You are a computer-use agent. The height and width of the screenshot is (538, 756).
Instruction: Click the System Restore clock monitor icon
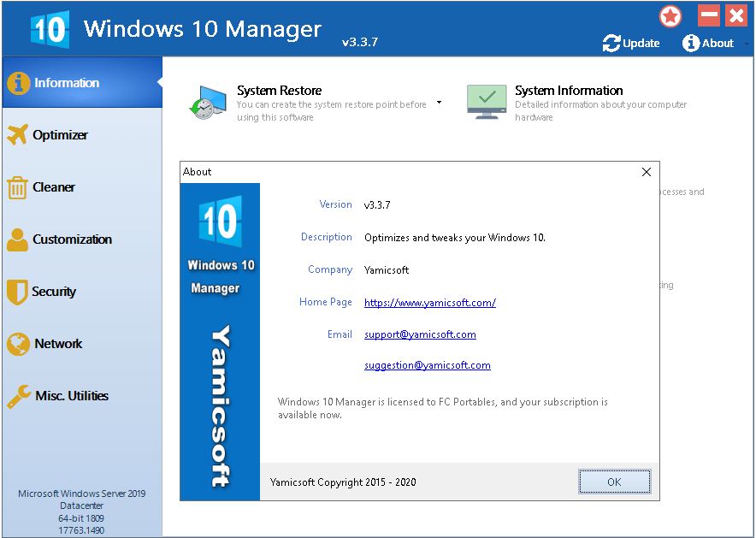tap(208, 102)
